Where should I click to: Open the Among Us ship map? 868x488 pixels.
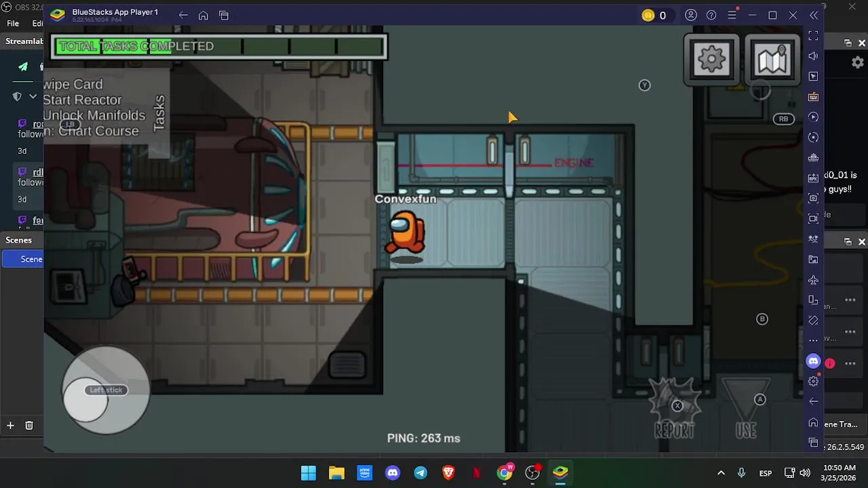tap(772, 60)
